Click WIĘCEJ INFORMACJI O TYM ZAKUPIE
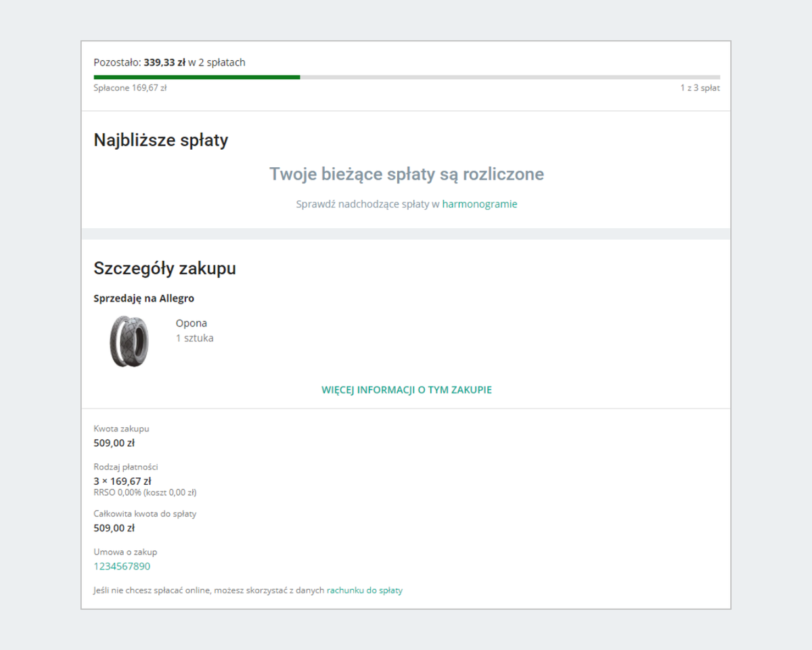This screenshot has width=812, height=650. 406,390
